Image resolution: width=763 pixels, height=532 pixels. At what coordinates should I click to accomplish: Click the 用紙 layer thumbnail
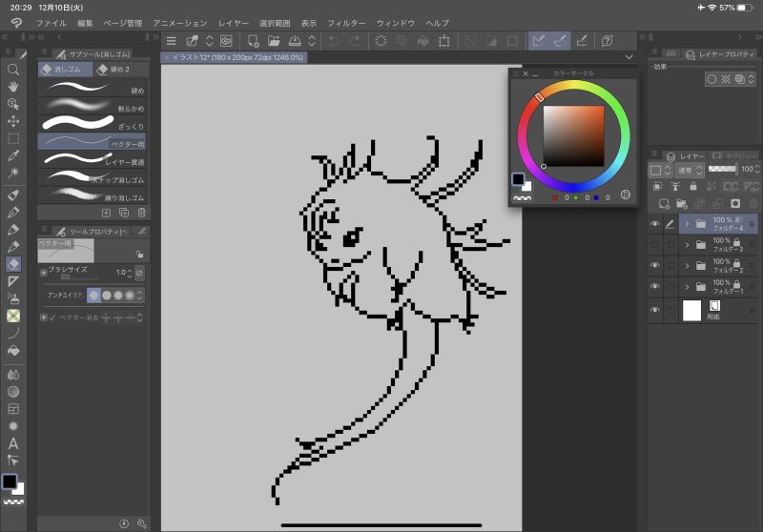pyautogui.click(x=692, y=310)
